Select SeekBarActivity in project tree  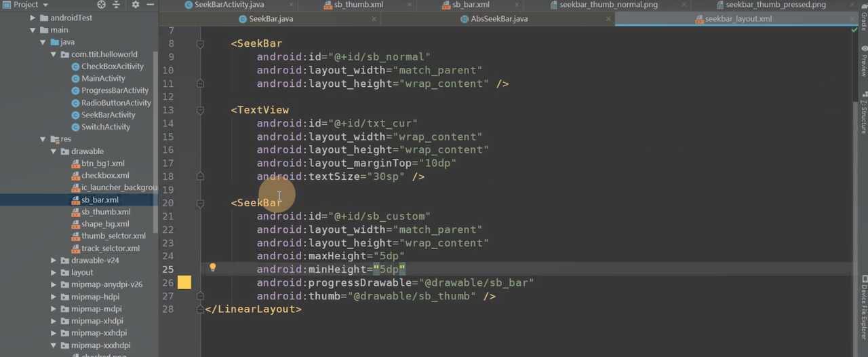pos(103,115)
